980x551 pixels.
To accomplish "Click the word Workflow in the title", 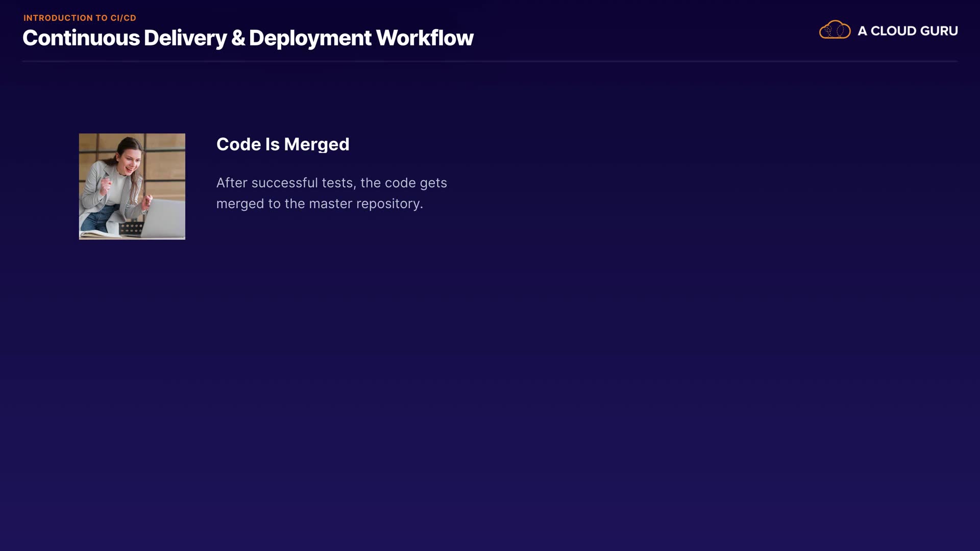I will (x=425, y=38).
